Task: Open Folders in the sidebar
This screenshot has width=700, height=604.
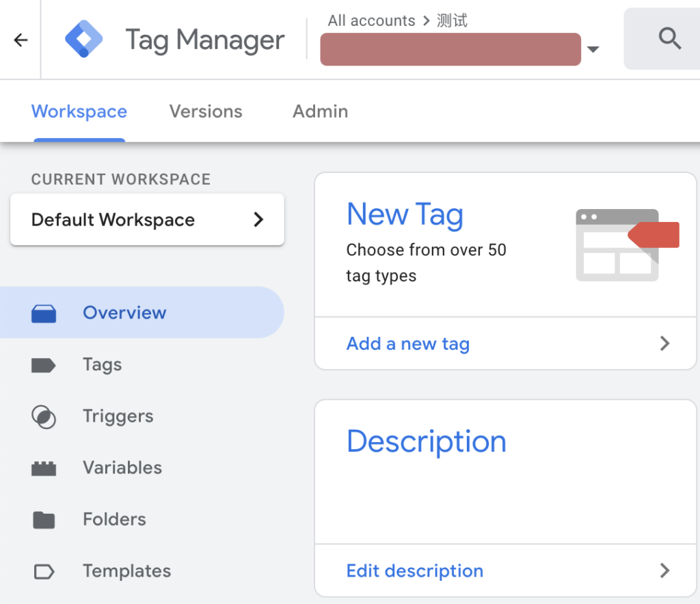Action: pos(142,519)
